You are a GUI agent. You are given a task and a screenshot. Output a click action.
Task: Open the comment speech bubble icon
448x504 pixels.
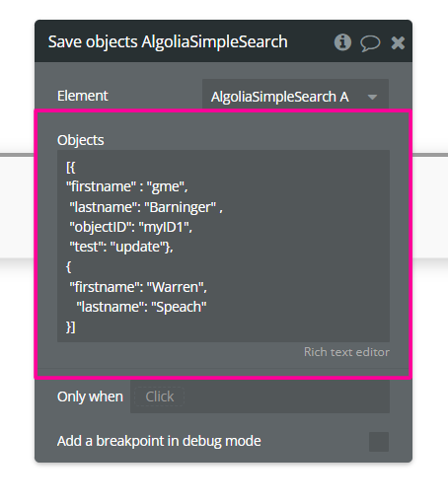coord(370,43)
